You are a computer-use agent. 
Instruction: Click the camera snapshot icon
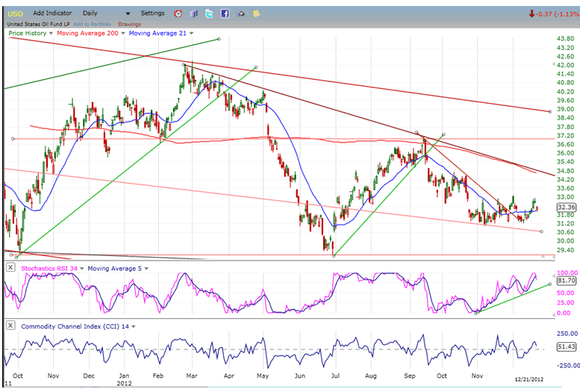(x=241, y=13)
